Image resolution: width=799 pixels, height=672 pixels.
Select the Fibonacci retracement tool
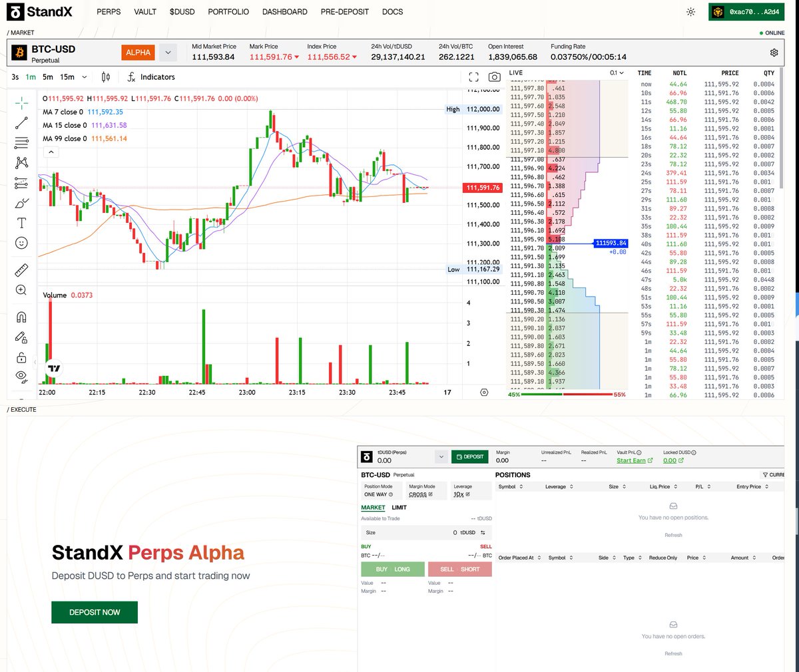click(x=21, y=142)
